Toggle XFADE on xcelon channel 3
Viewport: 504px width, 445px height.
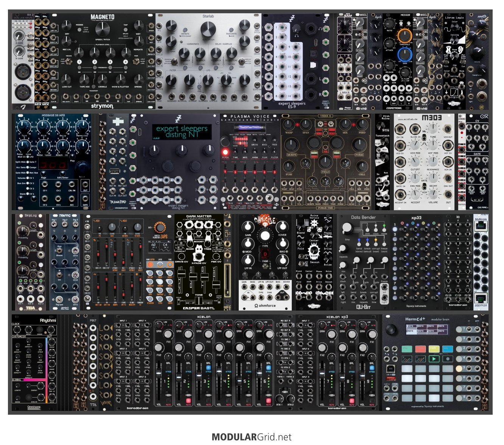coord(208,368)
